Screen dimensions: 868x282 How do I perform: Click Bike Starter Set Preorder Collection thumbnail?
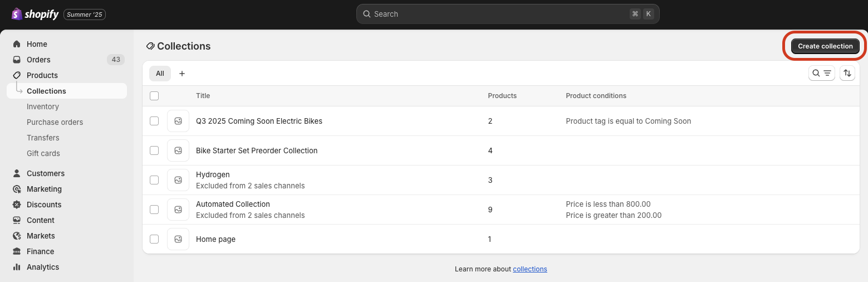point(178,150)
